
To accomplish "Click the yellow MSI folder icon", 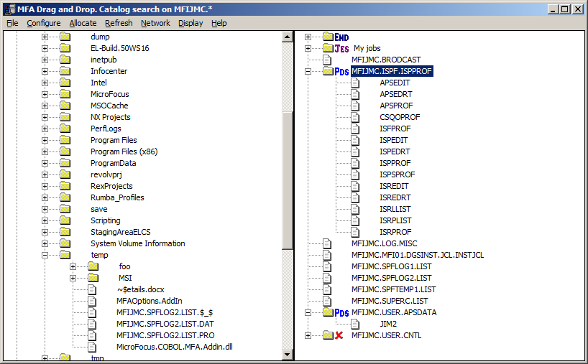I will point(92,278).
